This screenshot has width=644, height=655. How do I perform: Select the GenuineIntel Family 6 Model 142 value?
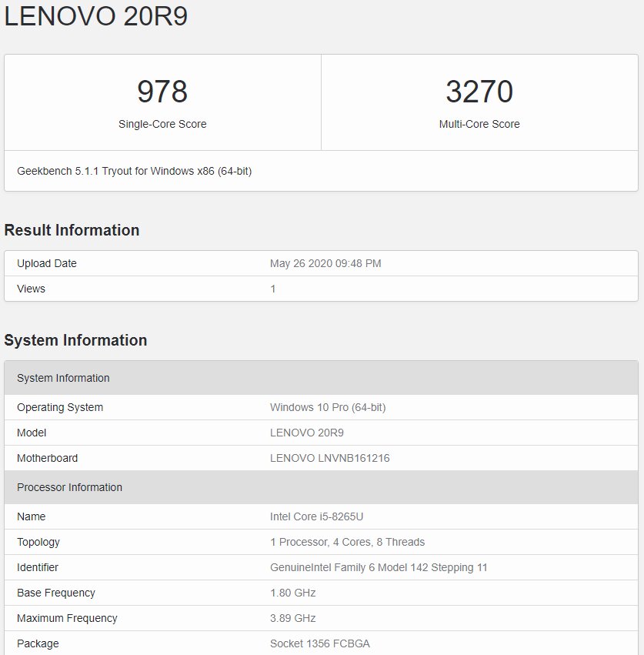[379, 568]
